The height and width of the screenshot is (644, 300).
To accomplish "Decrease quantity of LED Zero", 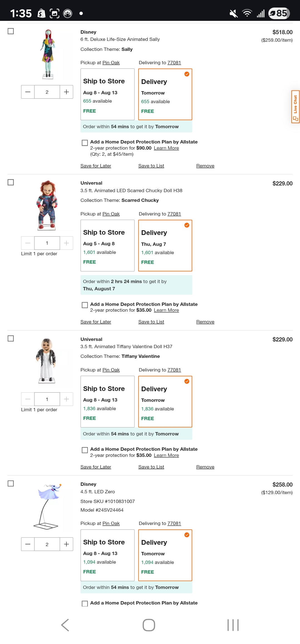I will [28, 544].
